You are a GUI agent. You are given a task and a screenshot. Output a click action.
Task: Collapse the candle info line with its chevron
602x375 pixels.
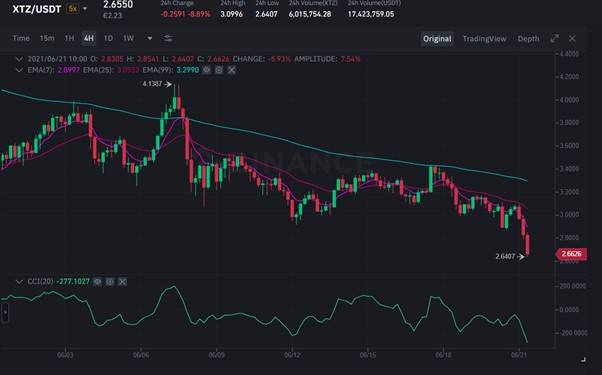[19, 59]
